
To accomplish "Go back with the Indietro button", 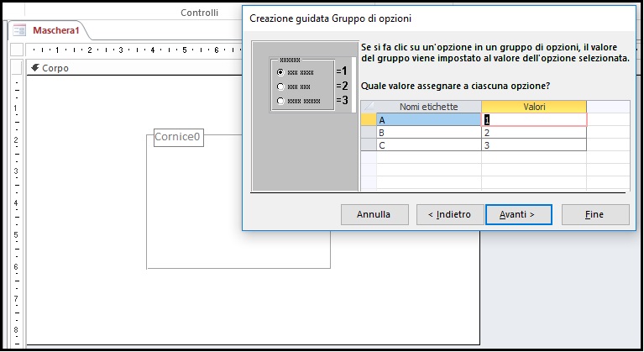I will [450, 214].
